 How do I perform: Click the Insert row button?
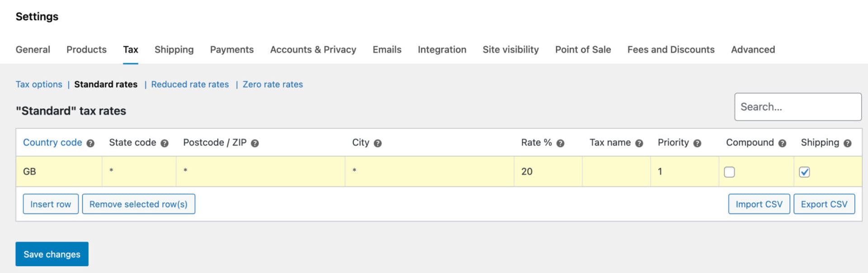[51, 204]
